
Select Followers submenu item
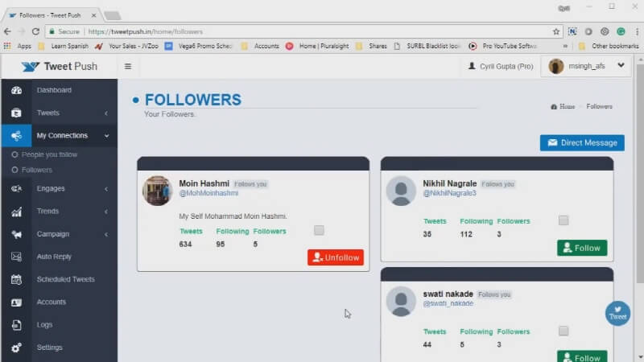click(x=36, y=170)
